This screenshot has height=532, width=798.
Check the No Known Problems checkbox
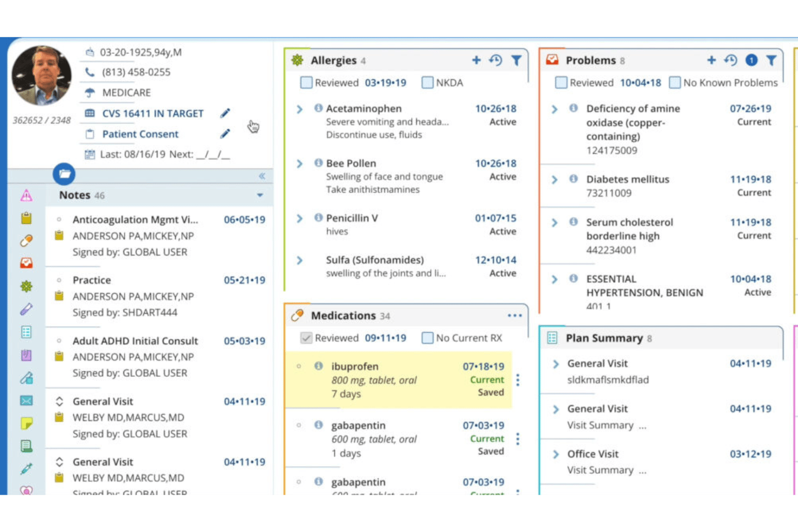(675, 82)
